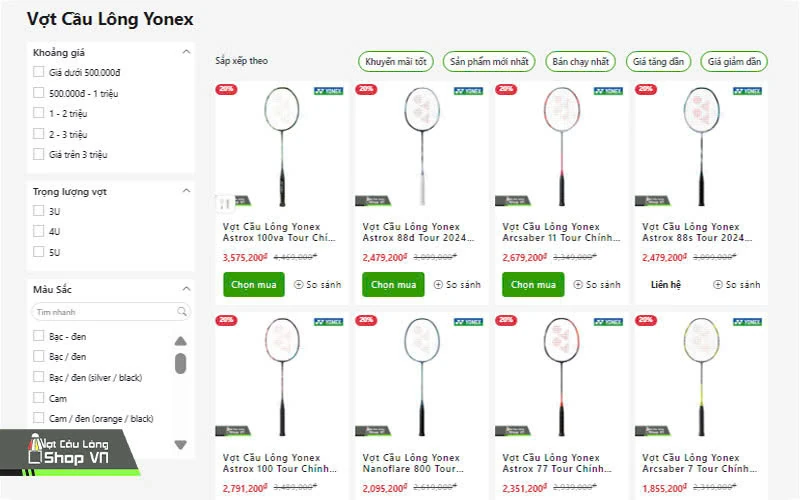Click the compare plus icon for Astrox 88d

[438, 285]
